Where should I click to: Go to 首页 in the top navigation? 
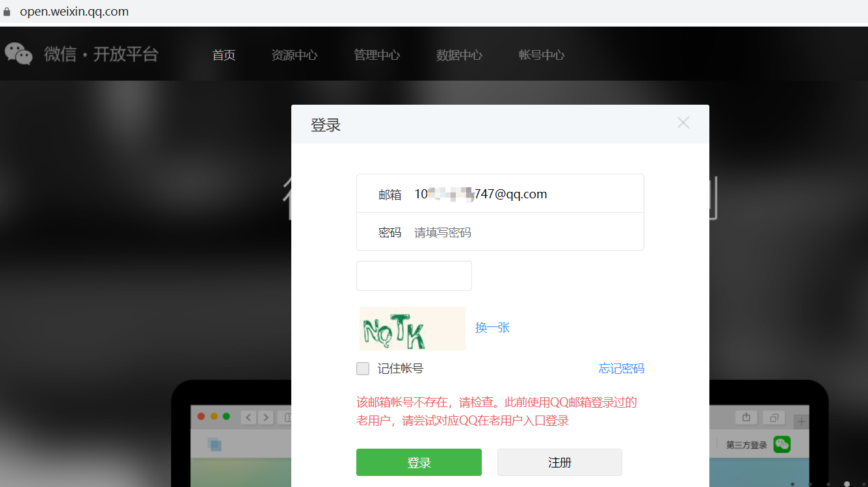point(224,55)
